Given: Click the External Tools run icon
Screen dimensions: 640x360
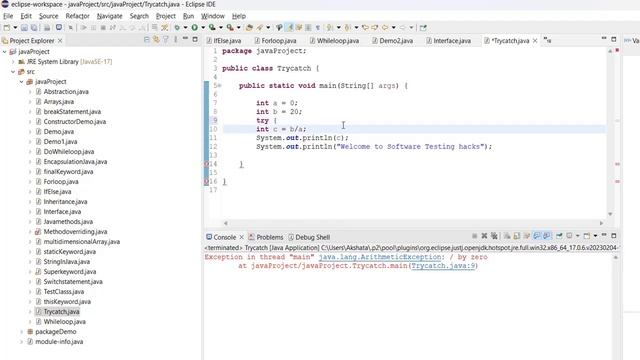Looking at the screenshot, I should pos(230,27).
